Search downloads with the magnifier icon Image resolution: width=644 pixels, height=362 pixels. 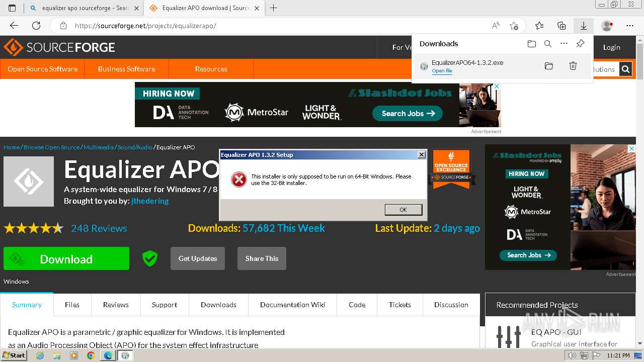[548, 44]
